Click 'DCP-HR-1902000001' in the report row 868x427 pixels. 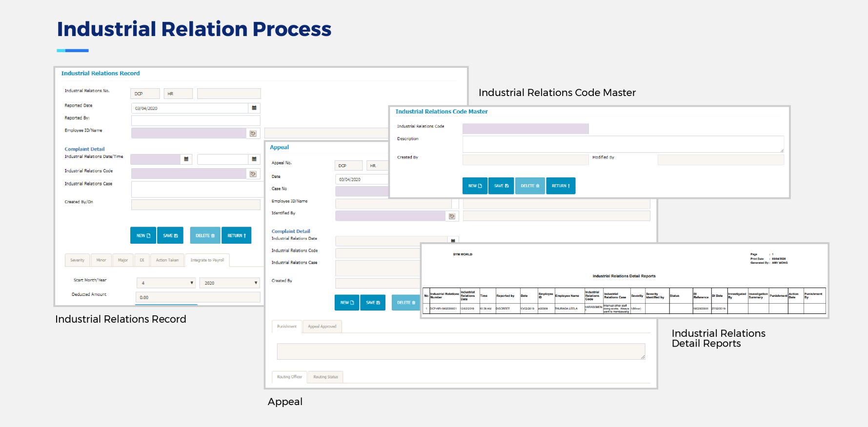[444, 309]
